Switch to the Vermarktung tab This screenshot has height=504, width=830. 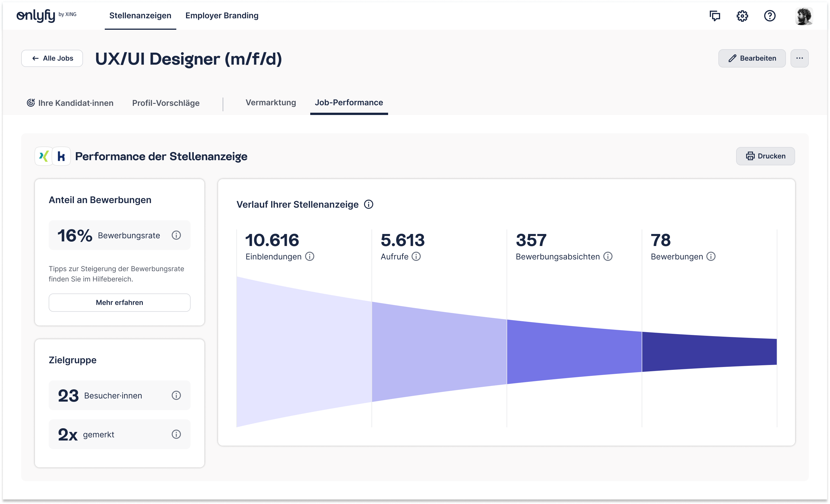(270, 103)
